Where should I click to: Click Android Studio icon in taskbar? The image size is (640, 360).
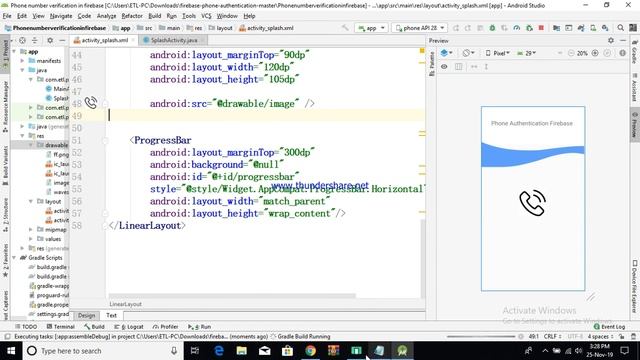click(402, 351)
